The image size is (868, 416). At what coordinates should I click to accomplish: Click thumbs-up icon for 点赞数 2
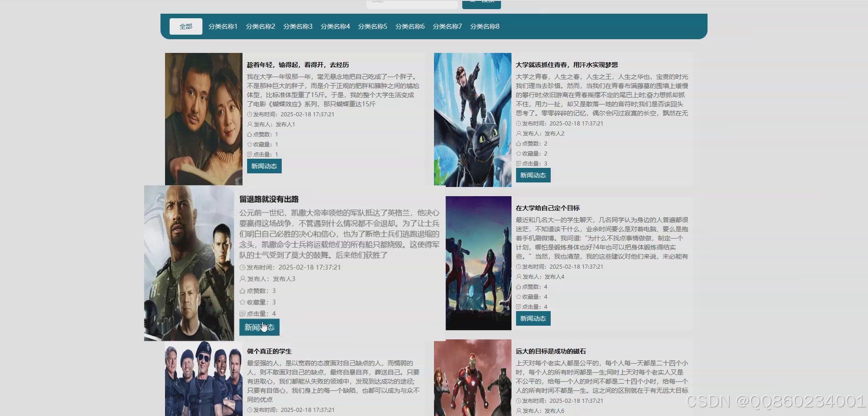pyautogui.click(x=518, y=144)
